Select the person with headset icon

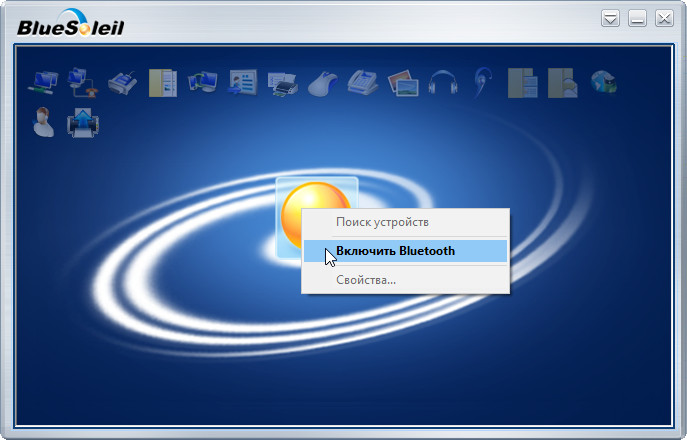coord(43,122)
